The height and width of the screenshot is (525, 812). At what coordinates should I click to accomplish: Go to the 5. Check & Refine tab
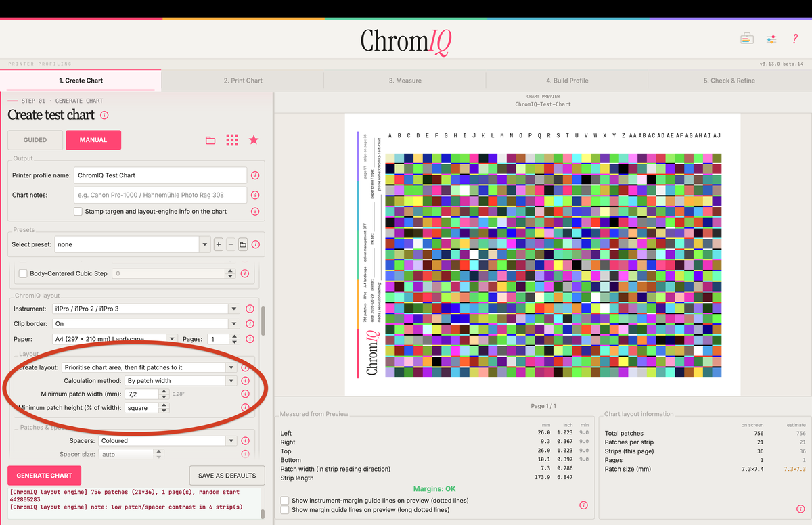pos(729,81)
